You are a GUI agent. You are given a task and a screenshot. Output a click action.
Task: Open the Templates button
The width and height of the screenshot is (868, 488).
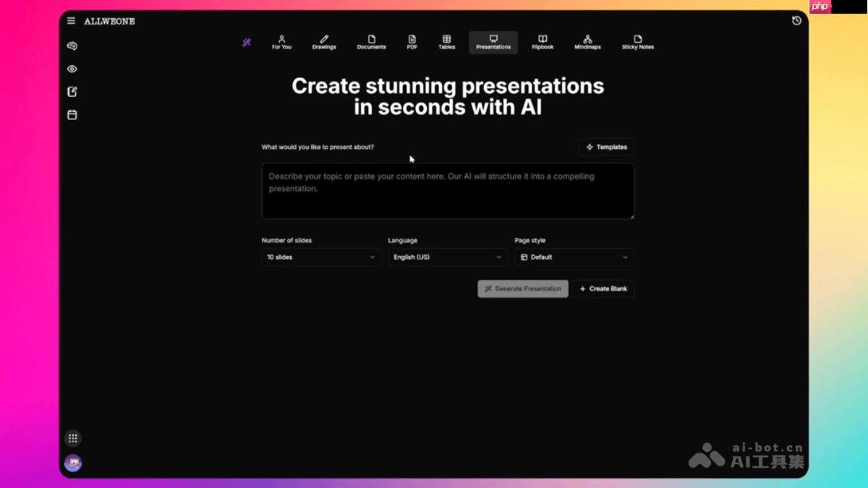point(607,147)
